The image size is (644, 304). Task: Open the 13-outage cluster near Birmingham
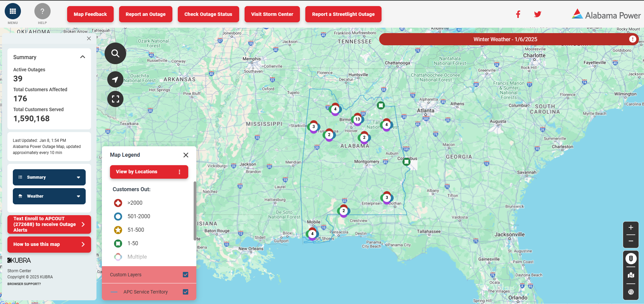coord(358,119)
